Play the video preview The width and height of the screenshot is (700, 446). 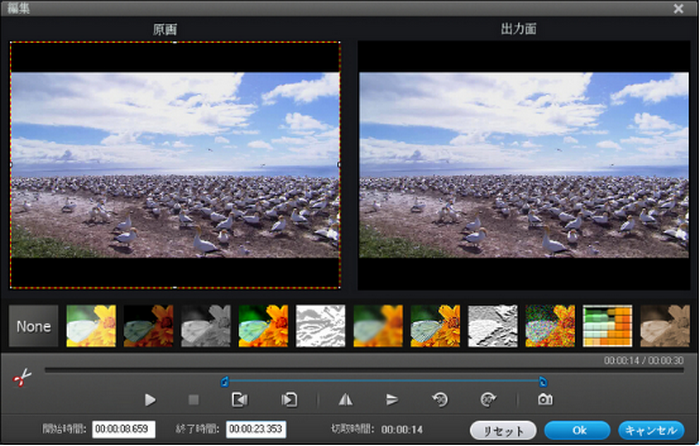(150, 400)
